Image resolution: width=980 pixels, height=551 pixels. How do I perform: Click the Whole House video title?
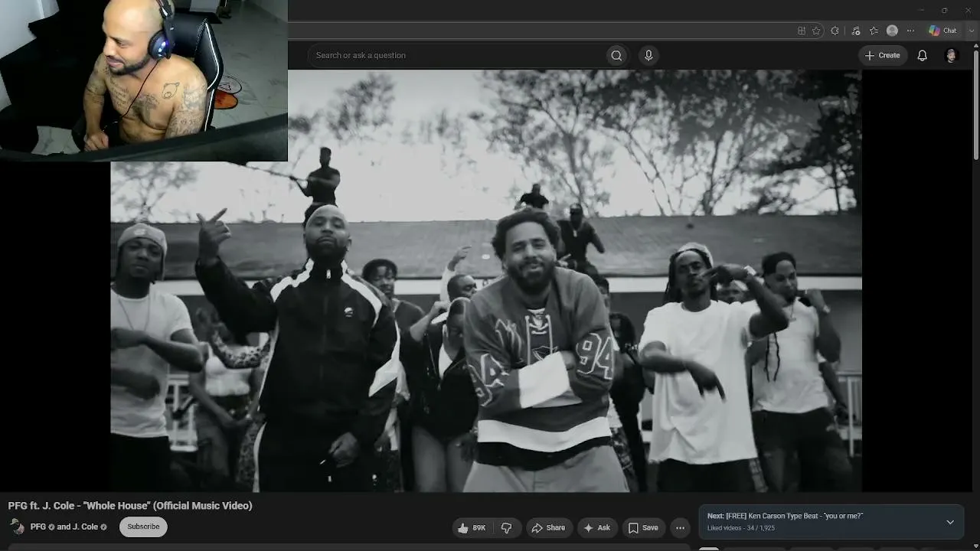(130, 506)
